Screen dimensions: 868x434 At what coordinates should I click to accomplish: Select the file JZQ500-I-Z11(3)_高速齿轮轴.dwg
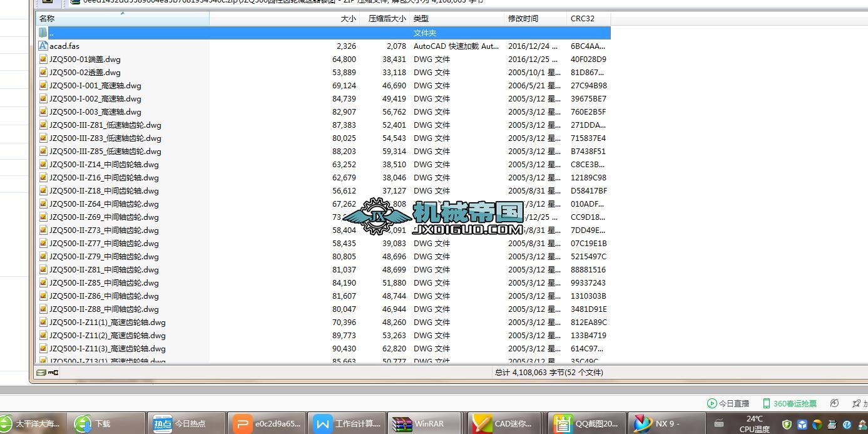coord(108,348)
